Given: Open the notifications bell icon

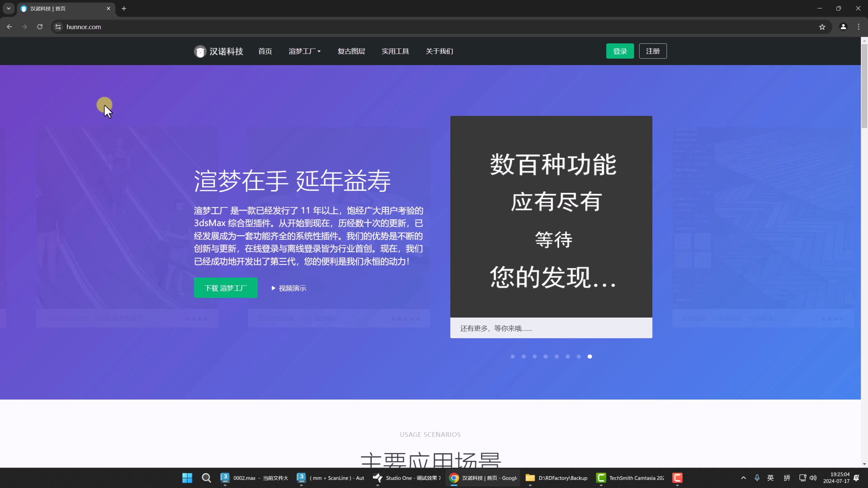Looking at the screenshot, I should 856,478.
